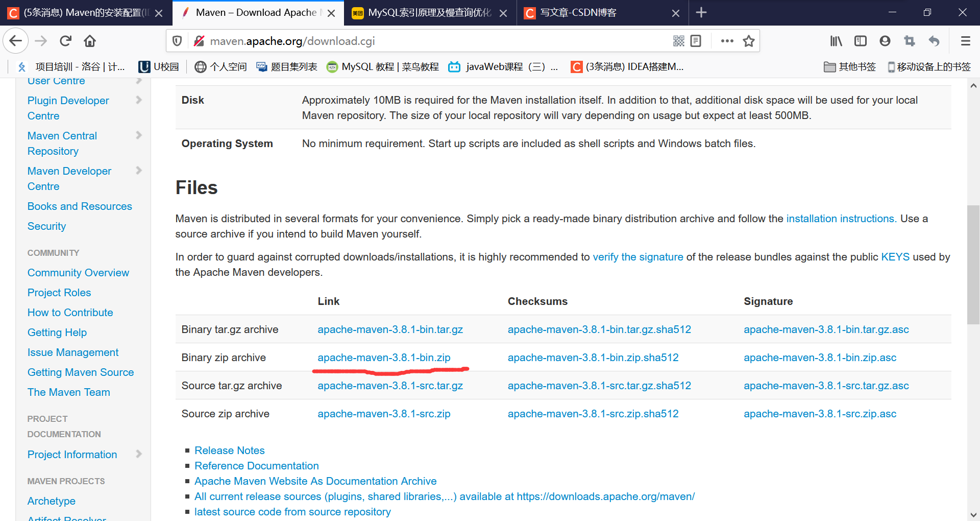
Task: Open the 移动设备上的书签 folder
Action: point(929,67)
